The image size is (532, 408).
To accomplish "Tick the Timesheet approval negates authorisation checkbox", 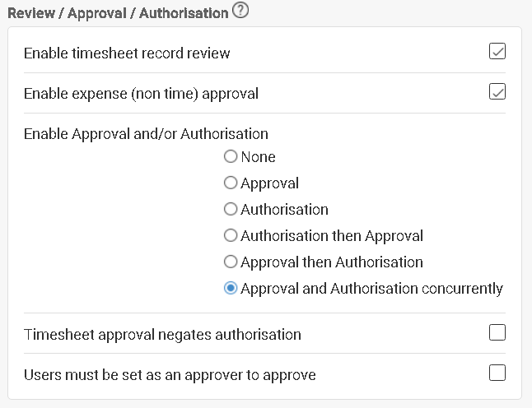I will (x=497, y=332).
